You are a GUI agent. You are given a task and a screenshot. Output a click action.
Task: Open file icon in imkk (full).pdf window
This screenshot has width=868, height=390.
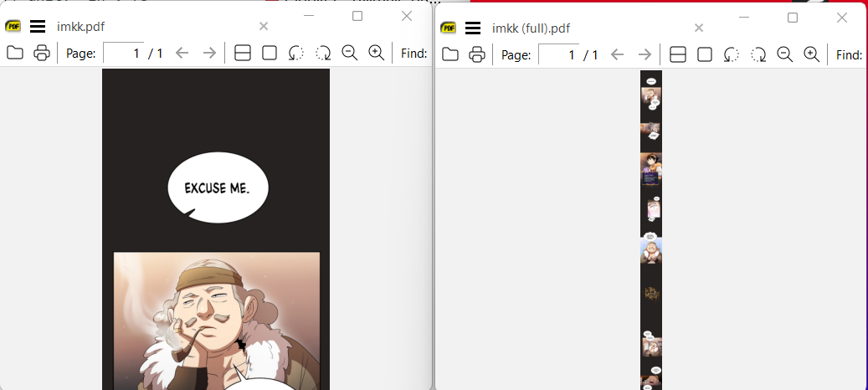click(450, 54)
